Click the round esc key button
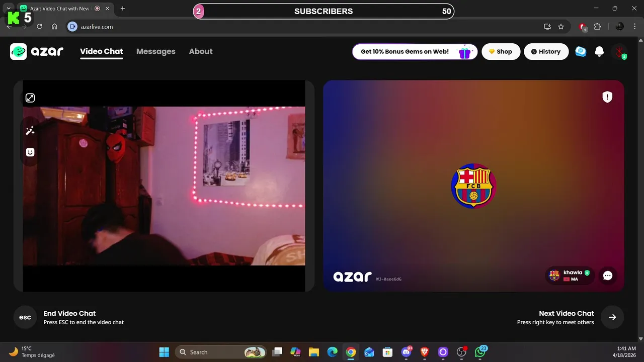Viewport: 644px width, 362px height. coord(25,317)
